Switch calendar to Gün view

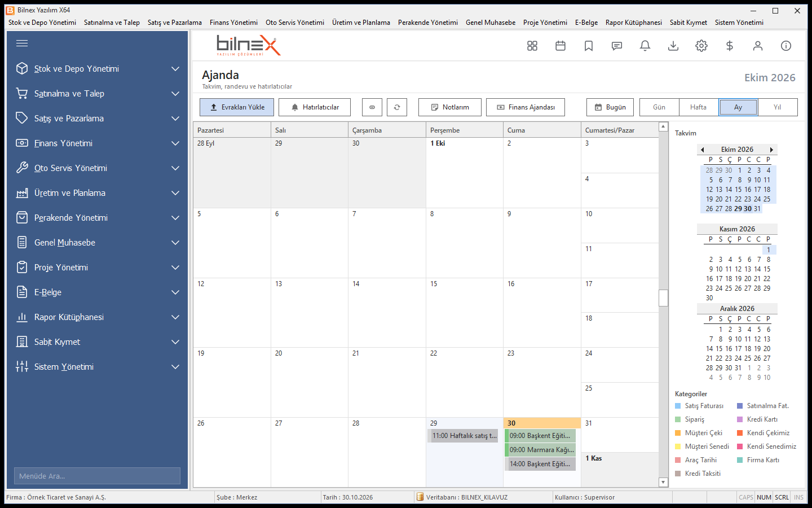pos(659,107)
